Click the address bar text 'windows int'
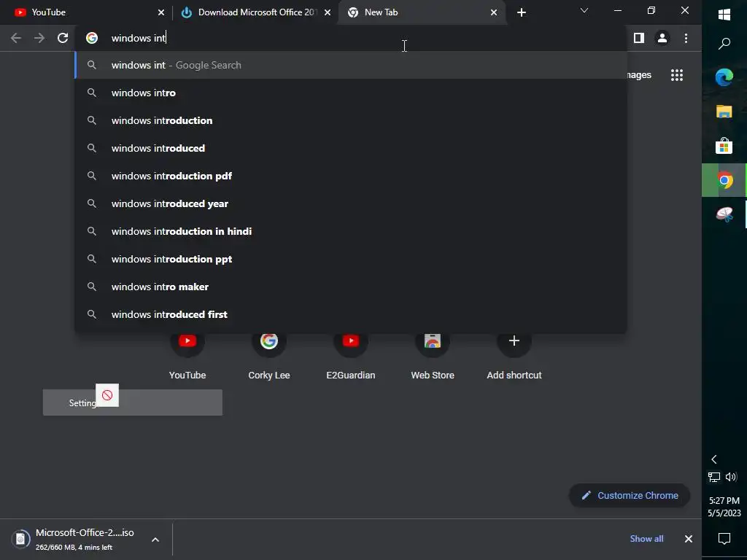This screenshot has height=560, width=747. (x=138, y=38)
